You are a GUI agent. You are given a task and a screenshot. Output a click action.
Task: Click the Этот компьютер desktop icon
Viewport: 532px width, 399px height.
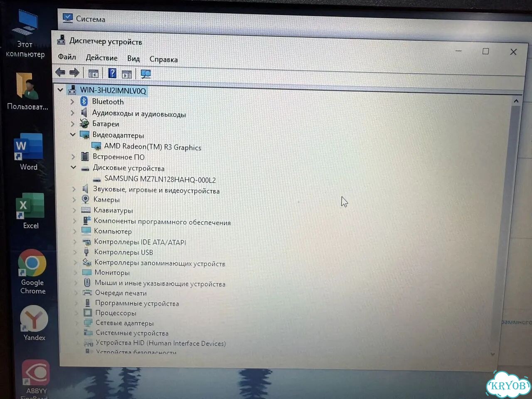click(x=25, y=34)
